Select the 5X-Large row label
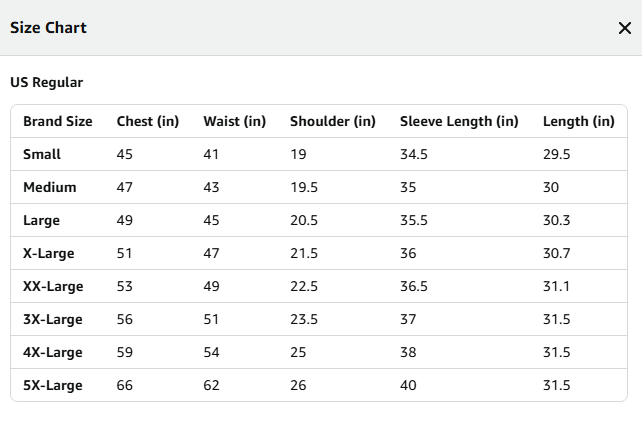642x431 pixels. click(53, 386)
